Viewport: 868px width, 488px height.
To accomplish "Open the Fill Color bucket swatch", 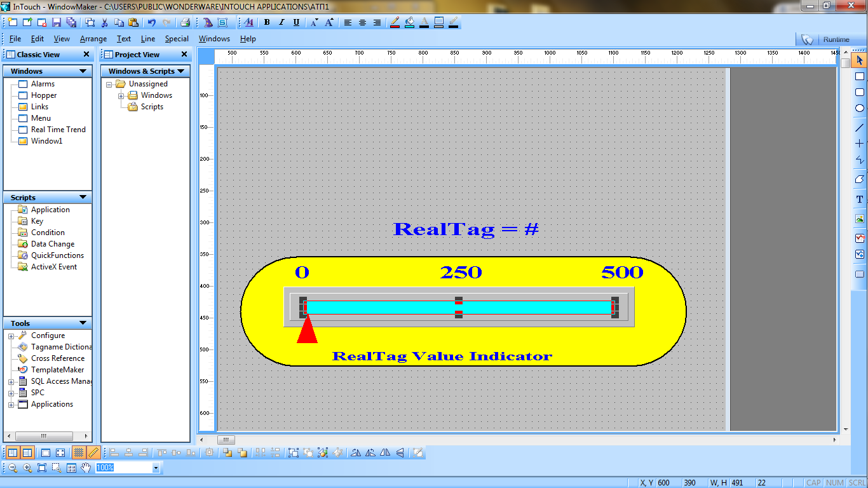I will coord(409,22).
